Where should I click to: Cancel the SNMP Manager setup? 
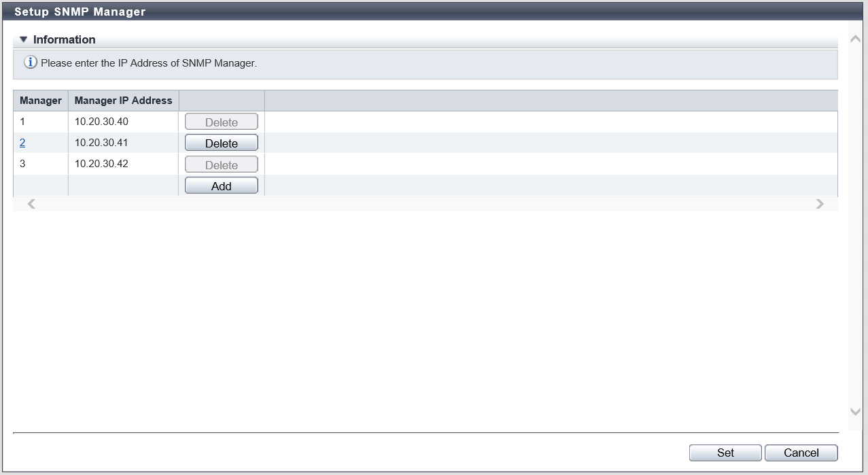pyautogui.click(x=801, y=453)
